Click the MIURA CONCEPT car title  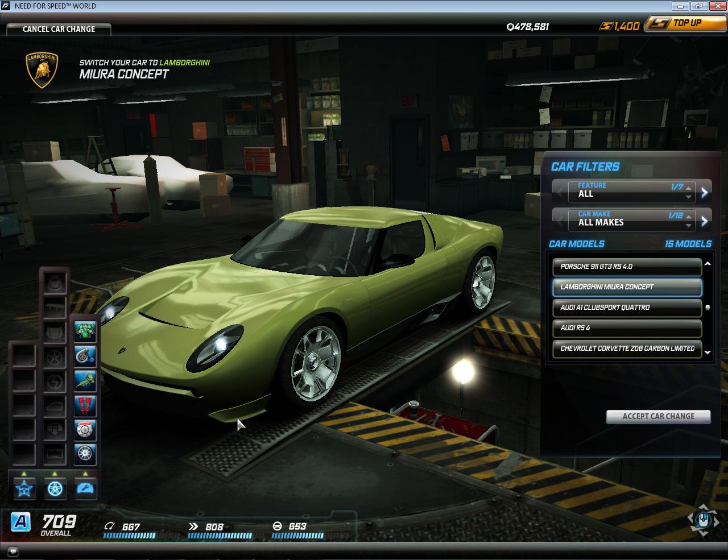[x=124, y=74]
